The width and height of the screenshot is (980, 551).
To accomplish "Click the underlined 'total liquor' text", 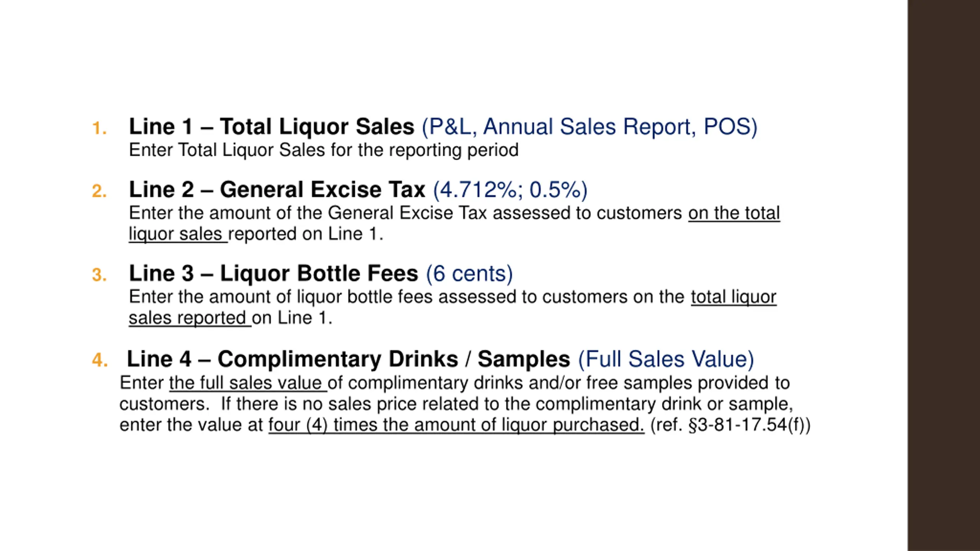I will [x=733, y=297].
